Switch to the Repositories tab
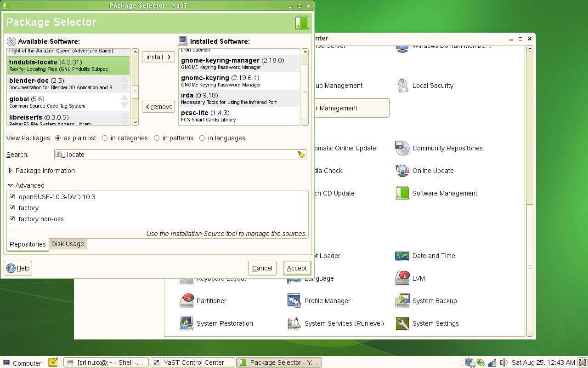 28,244
